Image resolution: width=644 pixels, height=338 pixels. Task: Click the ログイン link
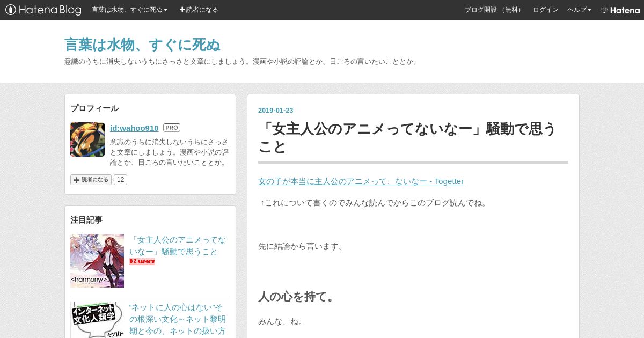(545, 10)
